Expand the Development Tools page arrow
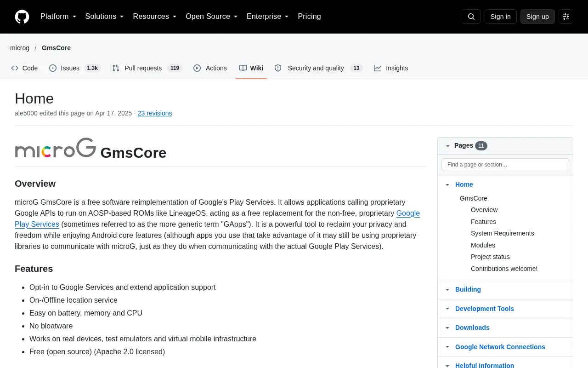The height and width of the screenshot is (368, 588). tap(447, 309)
